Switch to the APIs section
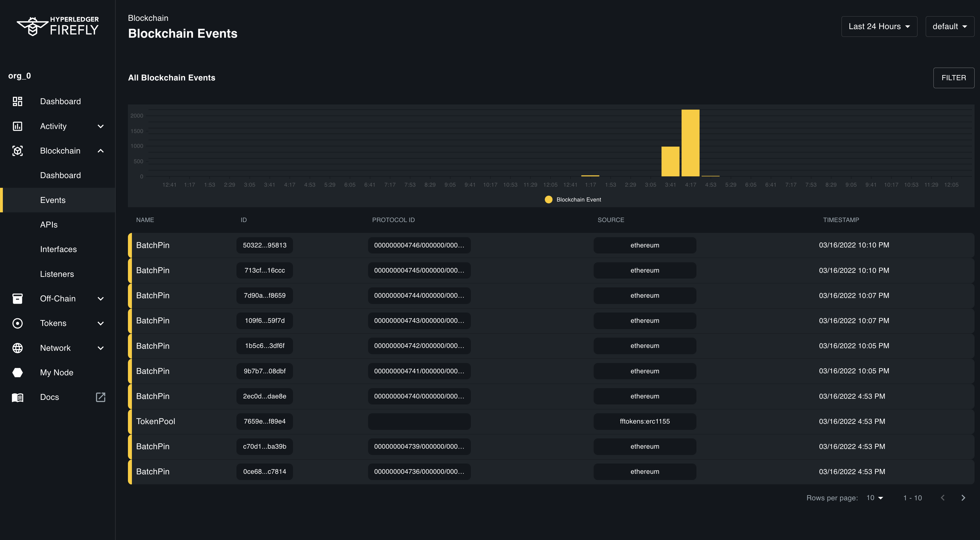 tap(49, 224)
